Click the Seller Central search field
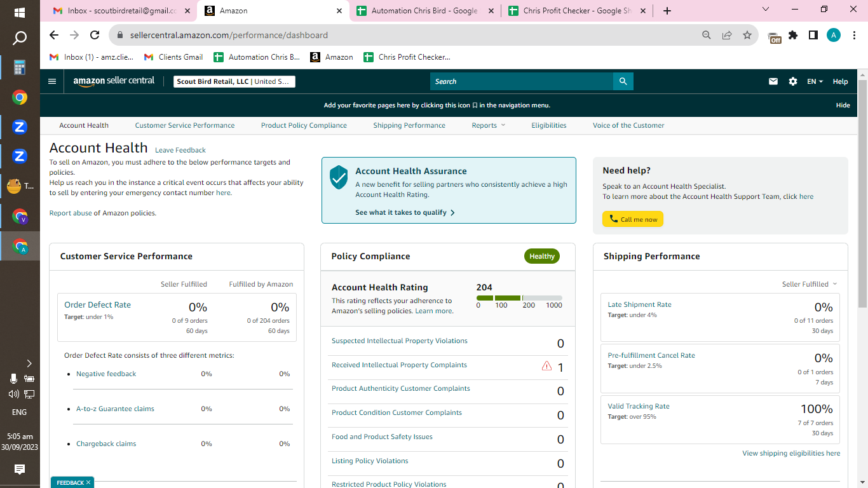The height and width of the screenshot is (488, 868). point(522,81)
